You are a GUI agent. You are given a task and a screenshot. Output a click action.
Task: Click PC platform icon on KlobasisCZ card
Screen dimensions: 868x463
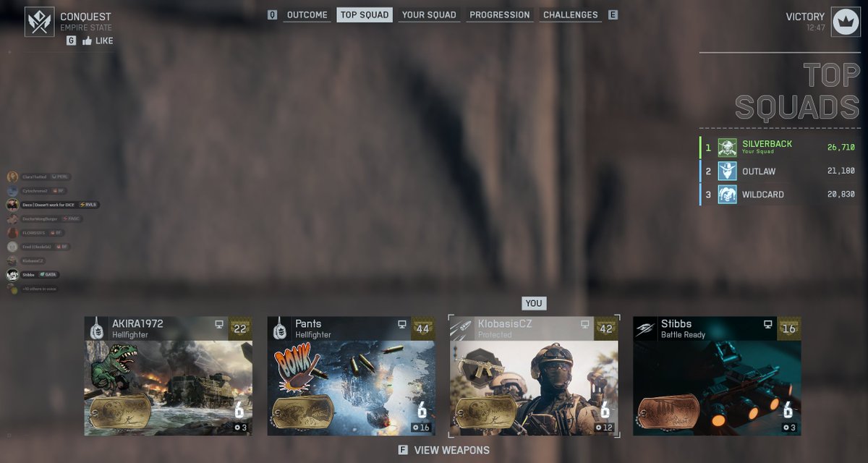(x=585, y=325)
